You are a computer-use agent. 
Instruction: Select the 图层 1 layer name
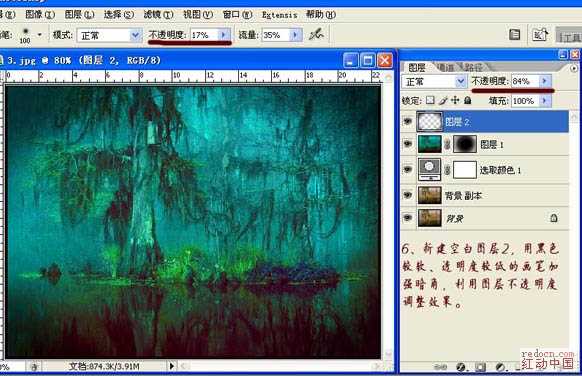click(492, 144)
